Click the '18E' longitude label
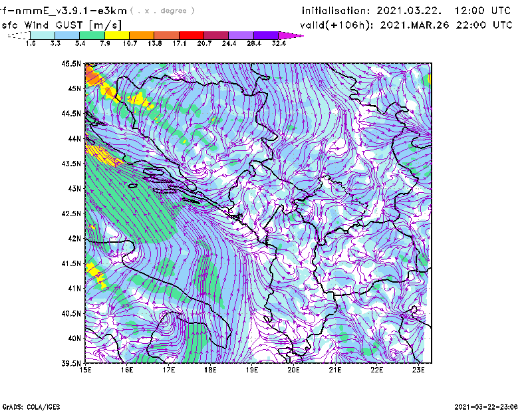Viewport: 532px width, 411px height. pyautogui.click(x=210, y=370)
